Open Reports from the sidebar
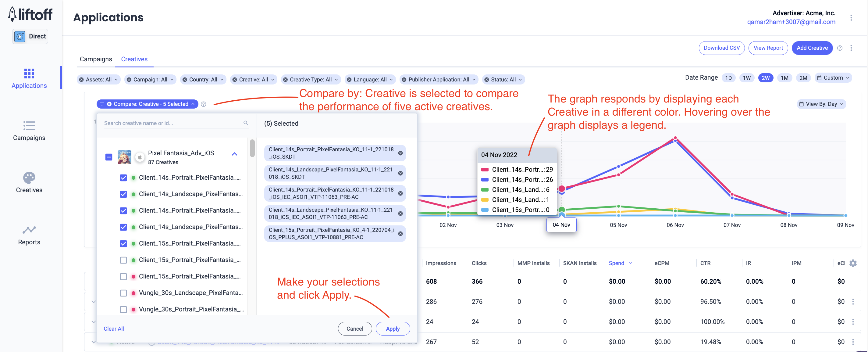This screenshot has width=868, height=352. 29,235
